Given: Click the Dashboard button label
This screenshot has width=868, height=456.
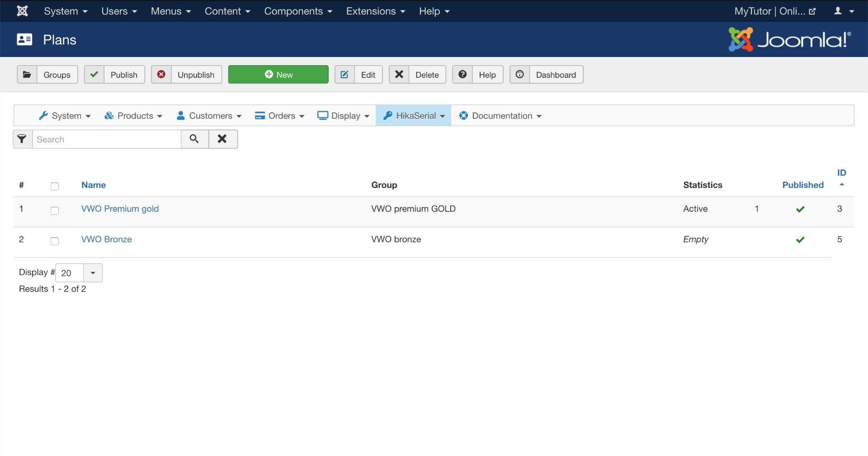Looking at the screenshot, I should (x=556, y=75).
